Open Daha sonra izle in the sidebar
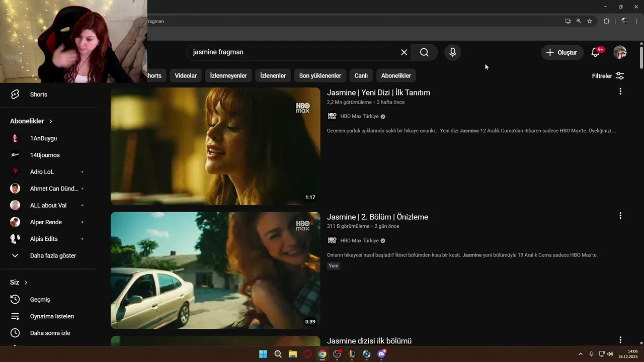Image resolution: width=644 pixels, height=362 pixels. 49,333
